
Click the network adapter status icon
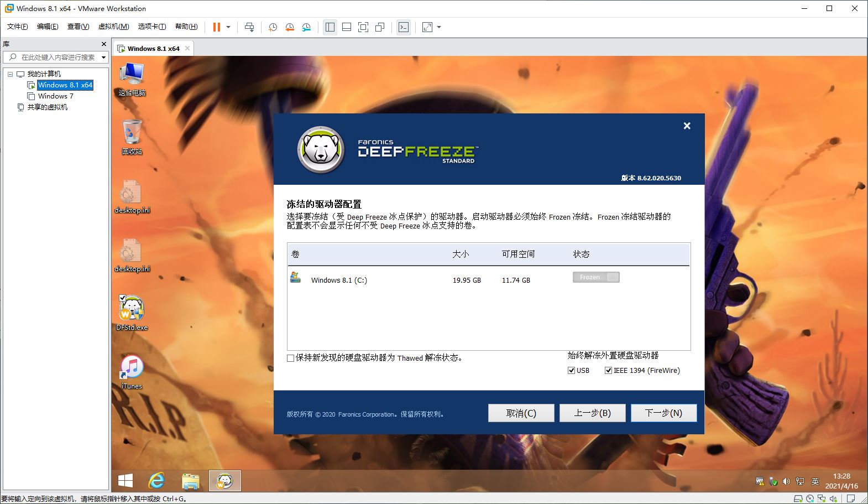pyautogui.click(x=822, y=498)
